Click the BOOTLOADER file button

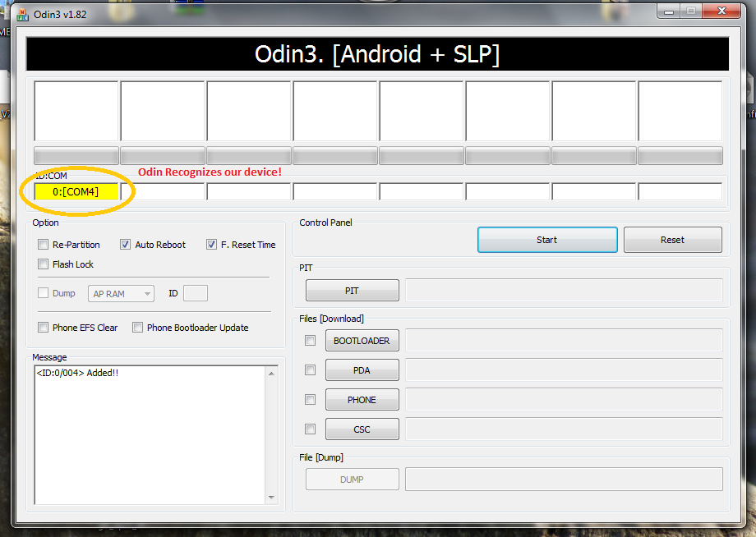tap(362, 341)
